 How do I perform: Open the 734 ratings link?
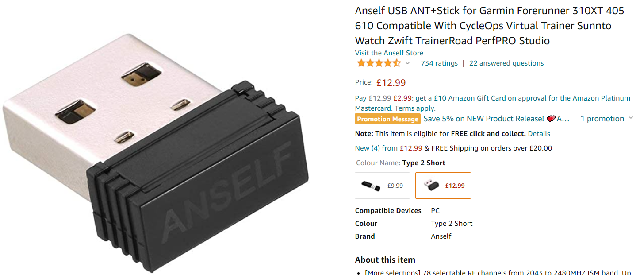(x=439, y=63)
